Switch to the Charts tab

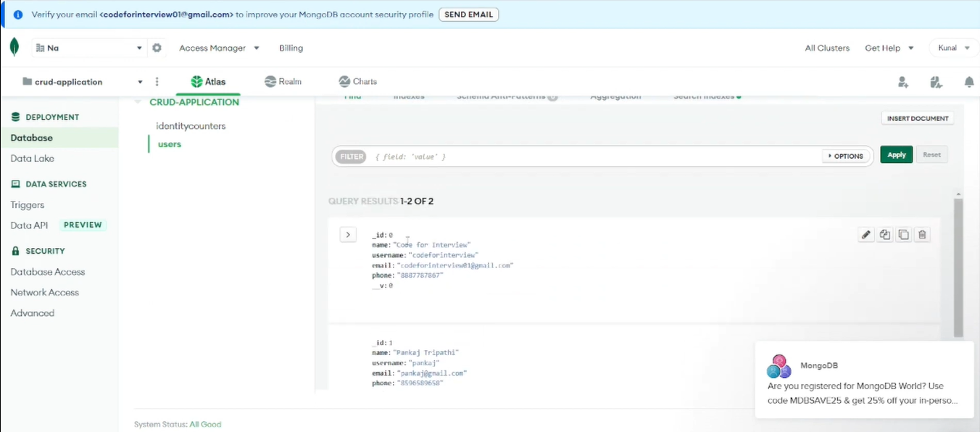(x=357, y=81)
